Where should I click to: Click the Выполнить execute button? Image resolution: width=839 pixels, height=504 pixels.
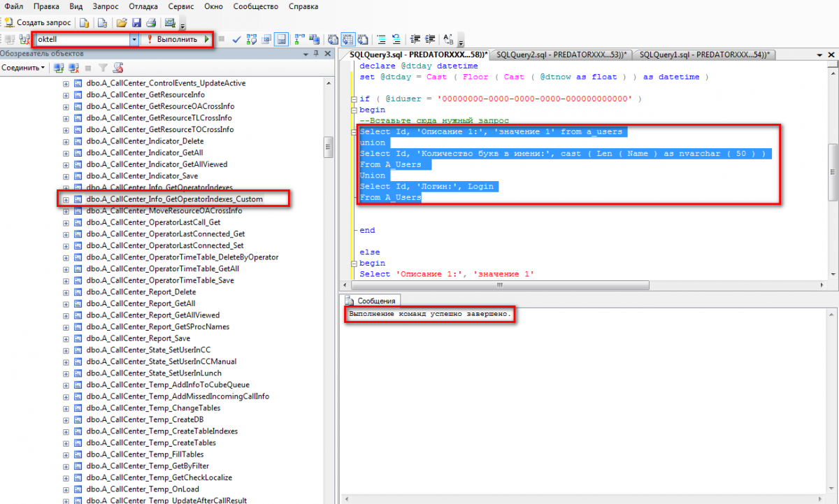[171, 40]
